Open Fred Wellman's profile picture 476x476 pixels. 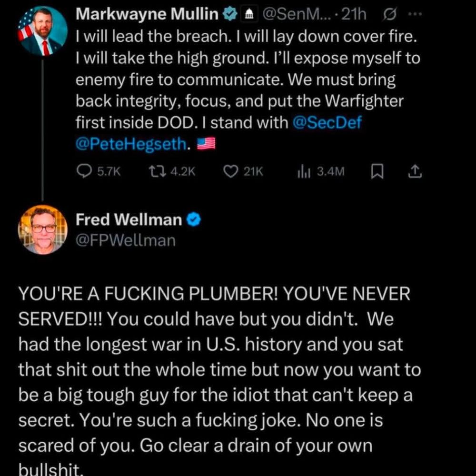point(43,229)
